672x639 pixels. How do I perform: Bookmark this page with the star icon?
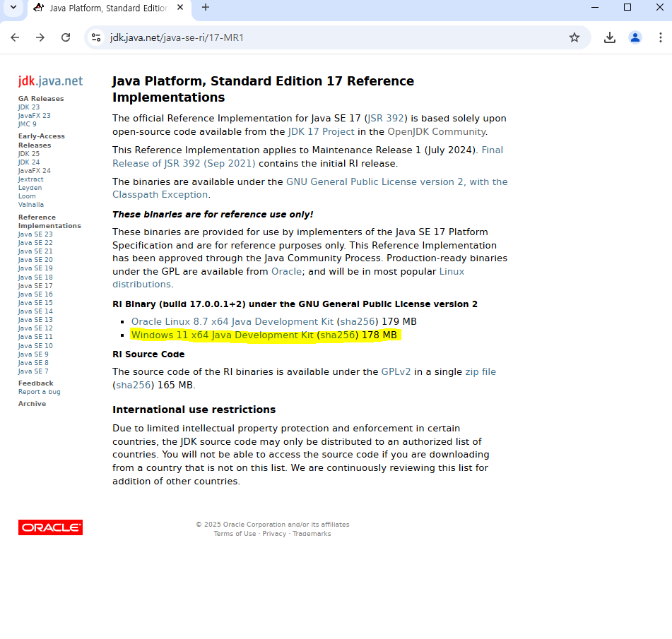coord(574,37)
